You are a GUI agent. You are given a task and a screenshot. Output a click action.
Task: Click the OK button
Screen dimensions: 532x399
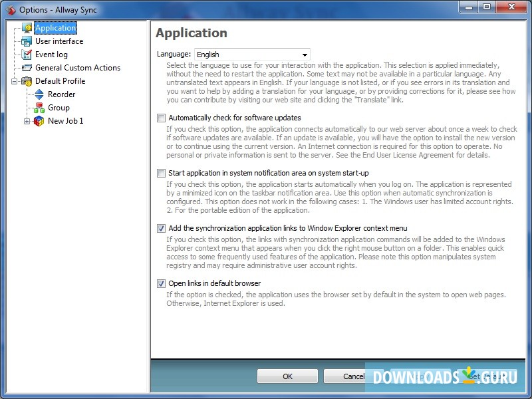point(287,376)
